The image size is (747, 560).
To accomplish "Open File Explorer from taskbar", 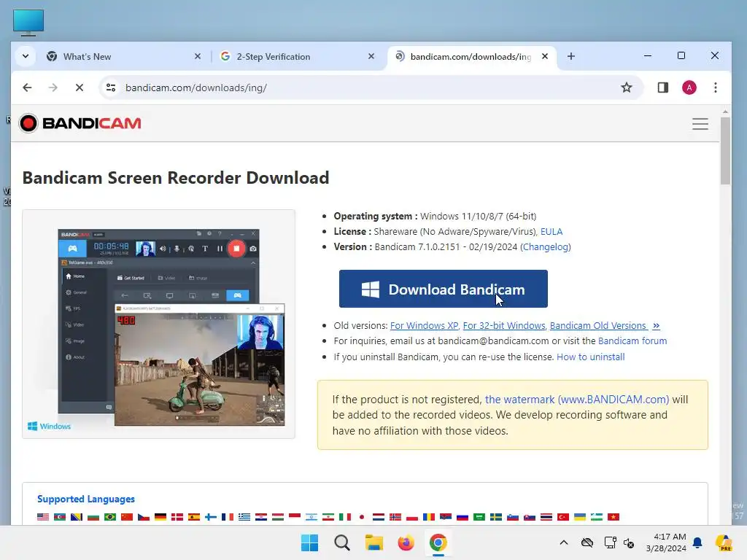I will [374, 542].
